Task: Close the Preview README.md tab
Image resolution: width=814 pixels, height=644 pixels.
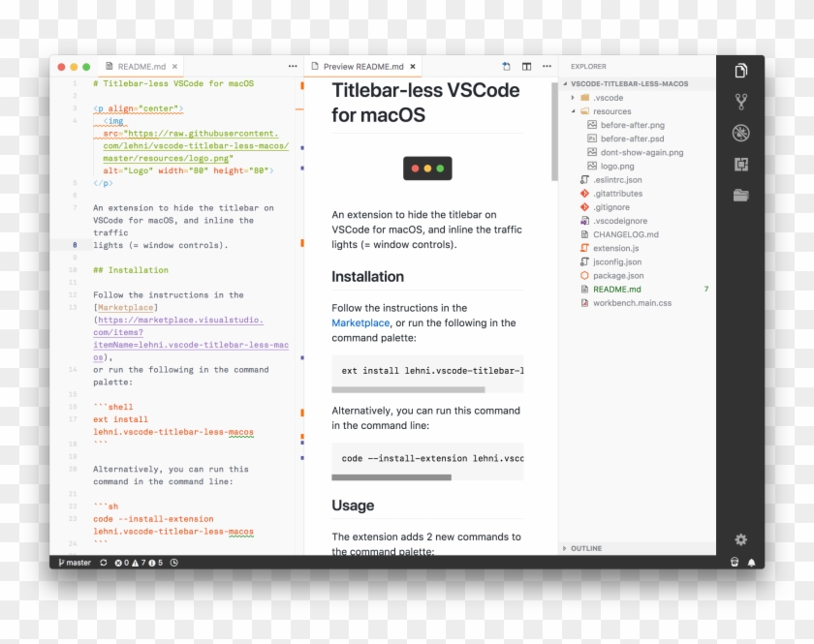Action: 413,67
